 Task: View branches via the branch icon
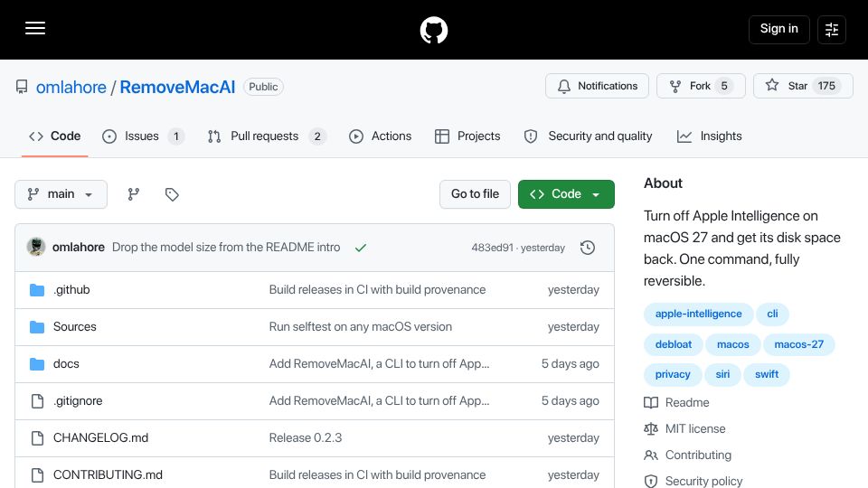click(x=134, y=194)
